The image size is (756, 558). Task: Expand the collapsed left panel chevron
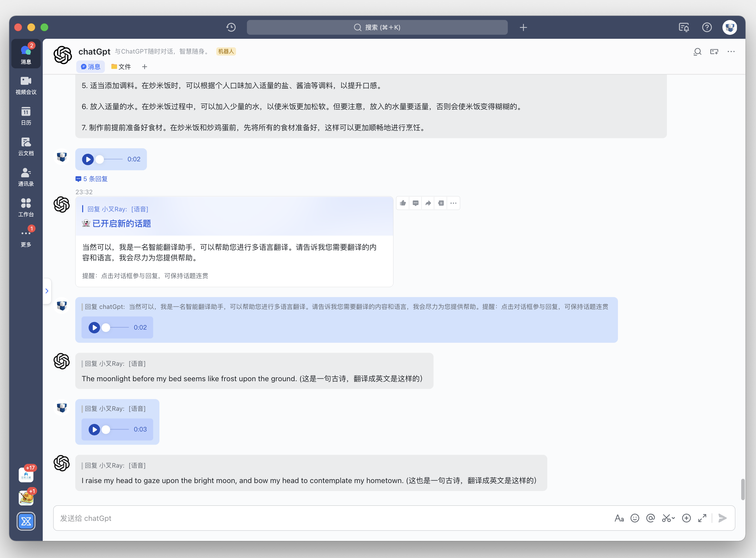pyautogui.click(x=47, y=291)
